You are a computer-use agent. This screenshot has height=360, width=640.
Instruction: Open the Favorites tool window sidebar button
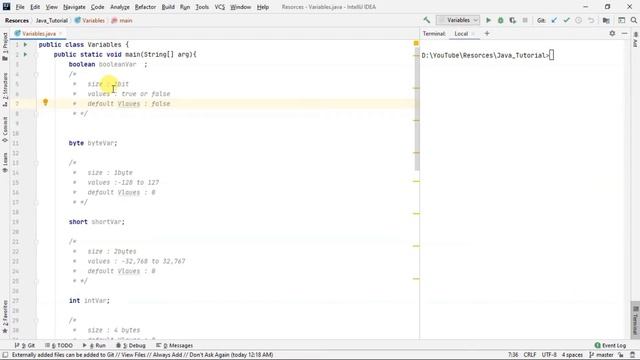point(5,317)
